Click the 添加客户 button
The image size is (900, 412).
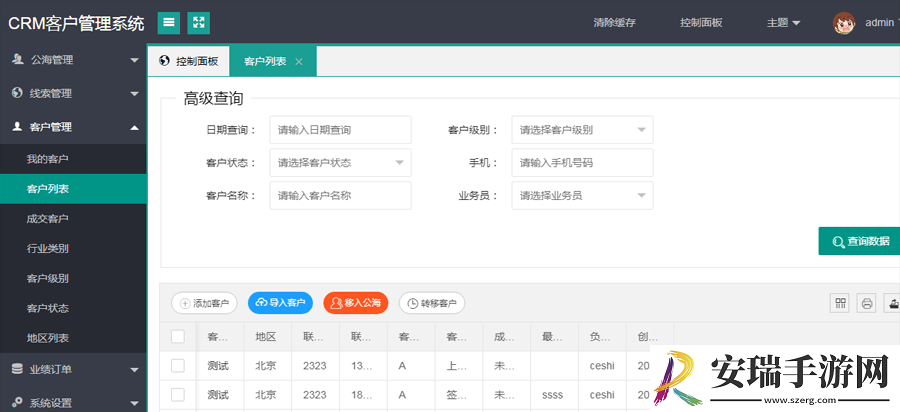(204, 303)
